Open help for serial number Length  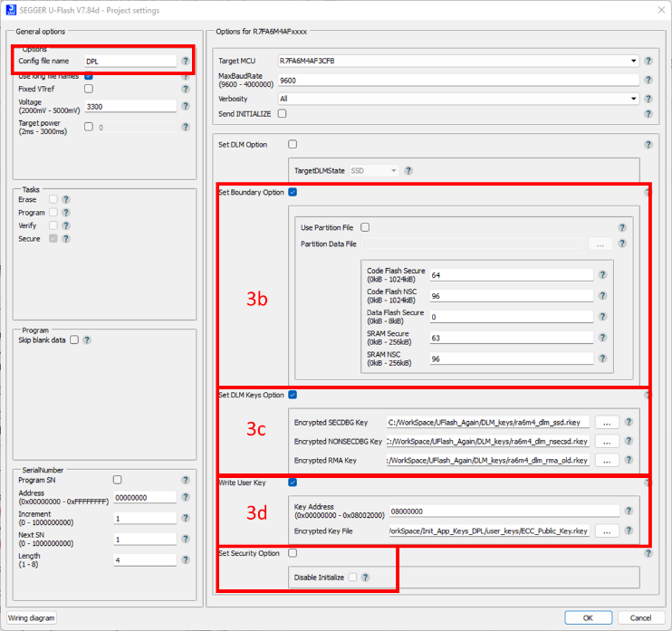(x=185, y=559)
